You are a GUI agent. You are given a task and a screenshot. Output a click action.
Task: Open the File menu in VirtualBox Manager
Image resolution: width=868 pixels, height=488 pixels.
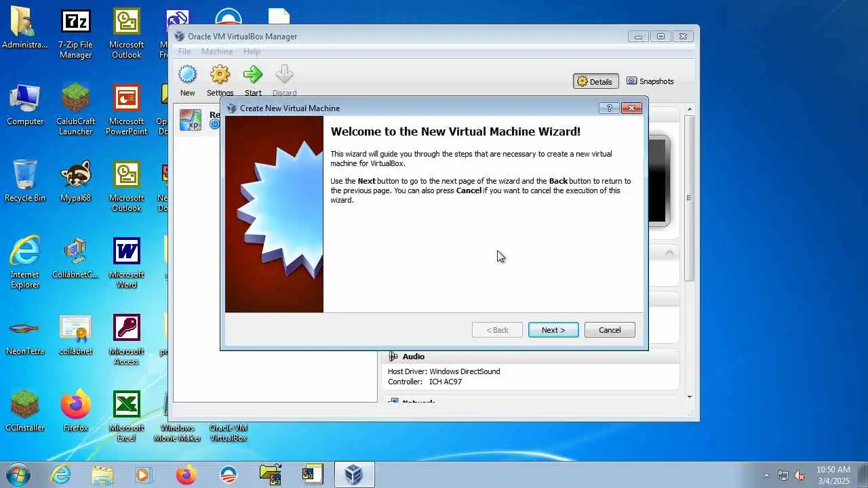[x=184, y=52]
